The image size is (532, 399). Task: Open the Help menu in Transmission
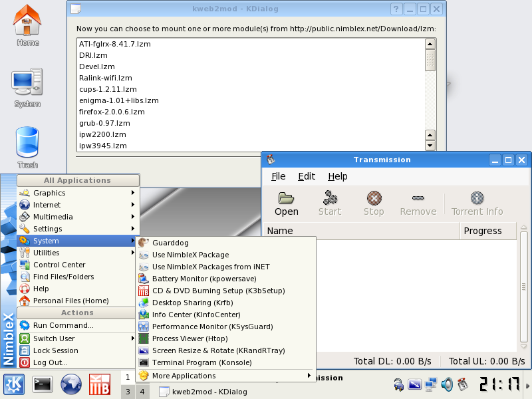click(338, 176)
